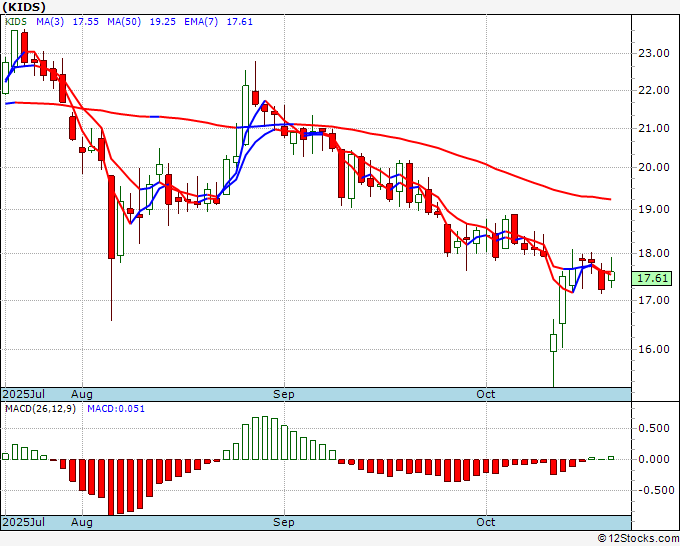Click the deepest red MACD histogram bar
680x546 pixels.
tap(111, 487)
